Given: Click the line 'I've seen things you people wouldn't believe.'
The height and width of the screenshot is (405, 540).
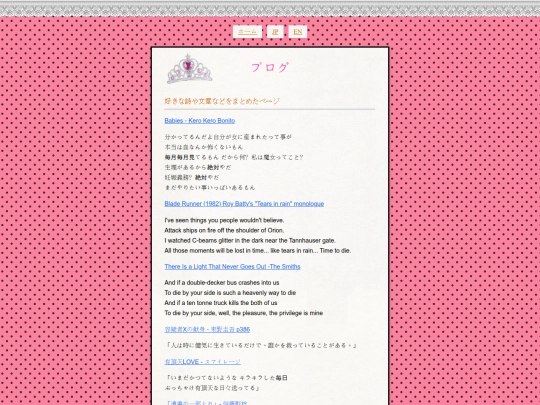Looking at the screenshot, I should click(x=224, y=220).
